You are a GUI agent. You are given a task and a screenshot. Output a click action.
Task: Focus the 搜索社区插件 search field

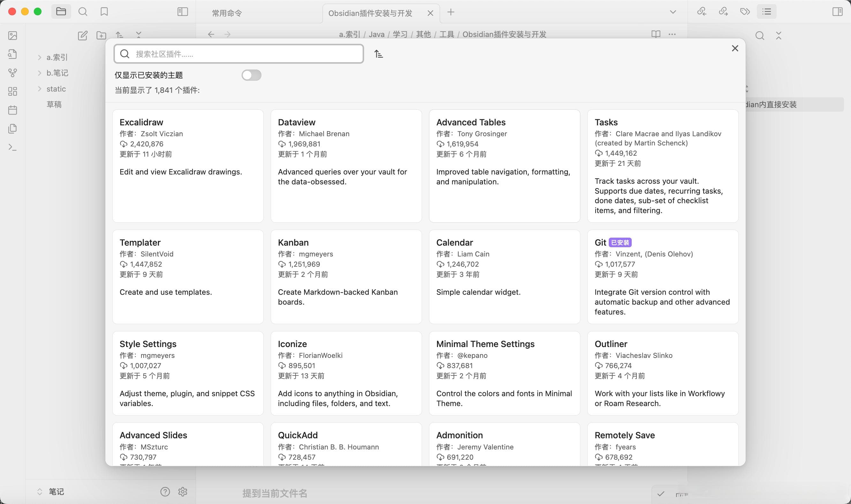pos(239,54)
